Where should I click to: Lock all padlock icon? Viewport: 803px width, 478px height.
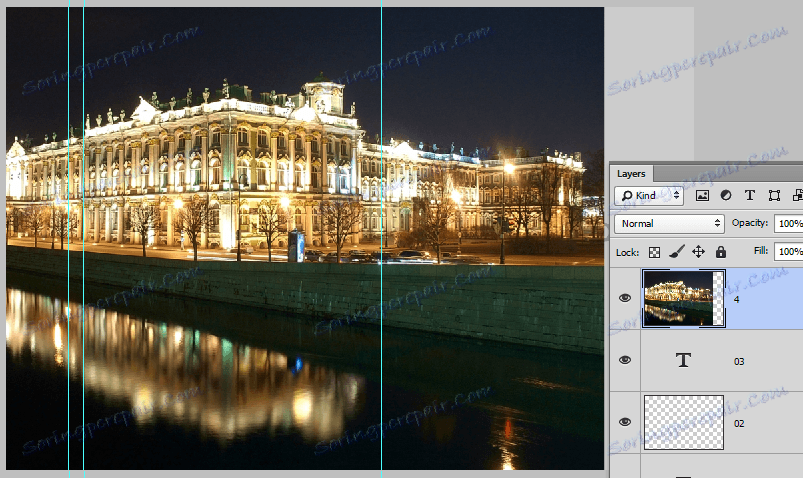[721, 252]
